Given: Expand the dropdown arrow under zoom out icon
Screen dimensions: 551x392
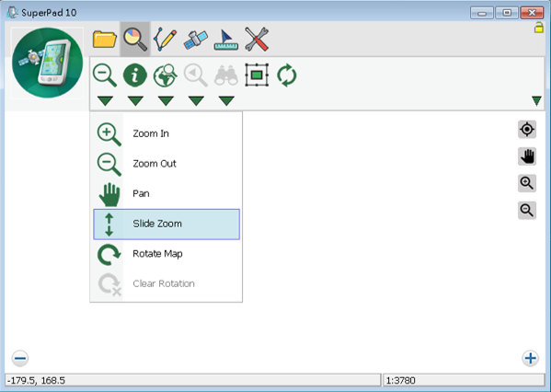Looking at the screenshot, I should (105, 101).
